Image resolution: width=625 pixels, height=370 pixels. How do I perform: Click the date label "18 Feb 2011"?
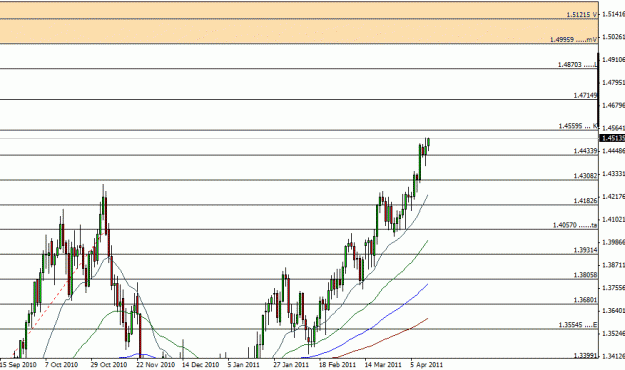[337, 364]
